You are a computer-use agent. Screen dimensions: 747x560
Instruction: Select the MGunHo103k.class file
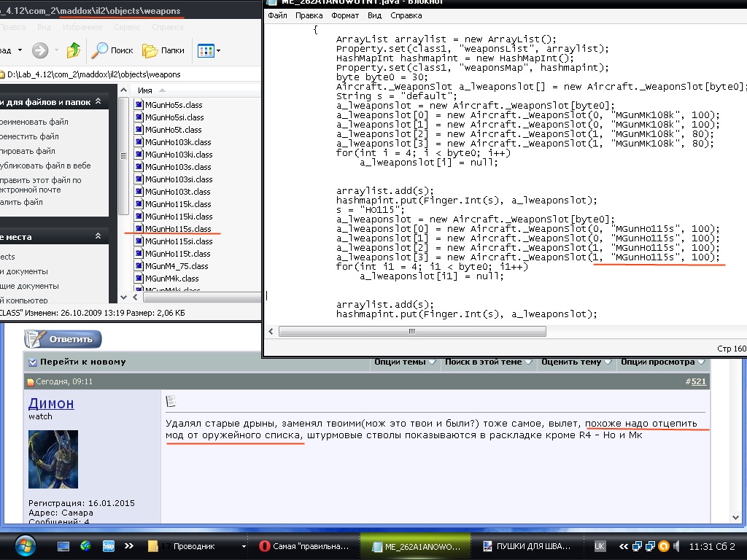tap(178, 142)
